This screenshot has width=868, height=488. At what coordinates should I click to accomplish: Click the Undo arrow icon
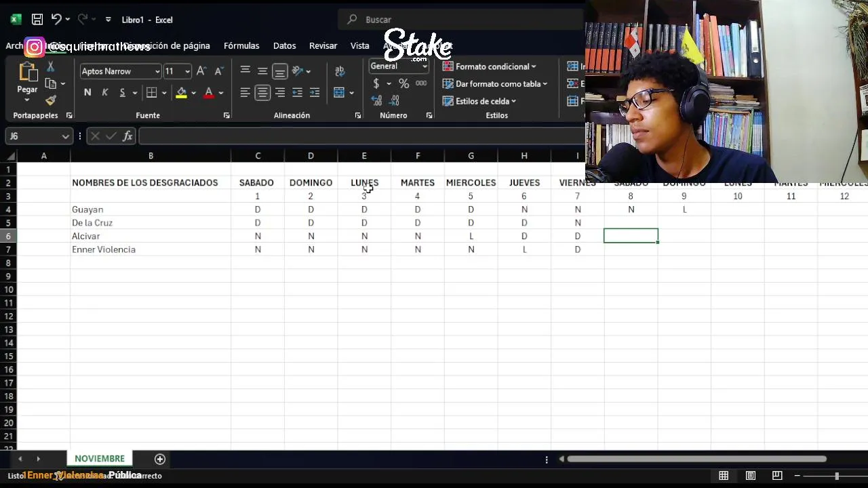pyautogui.click(x=57, y=20)
